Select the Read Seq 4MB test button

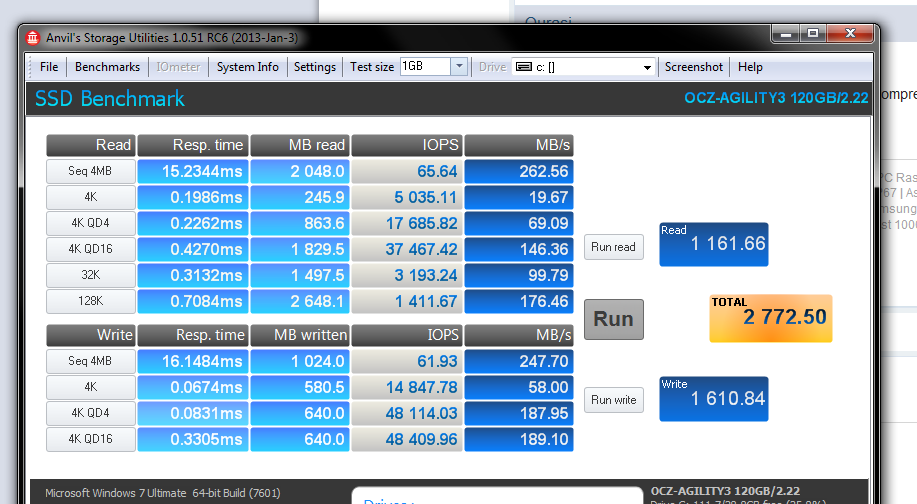pyautogui.click(x=91, y=171)
